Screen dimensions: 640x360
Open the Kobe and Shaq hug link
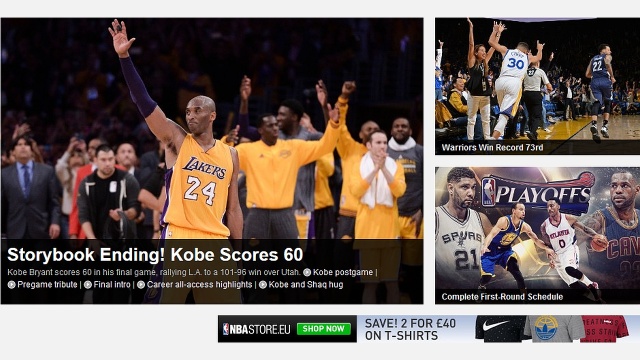click(306, 284)
